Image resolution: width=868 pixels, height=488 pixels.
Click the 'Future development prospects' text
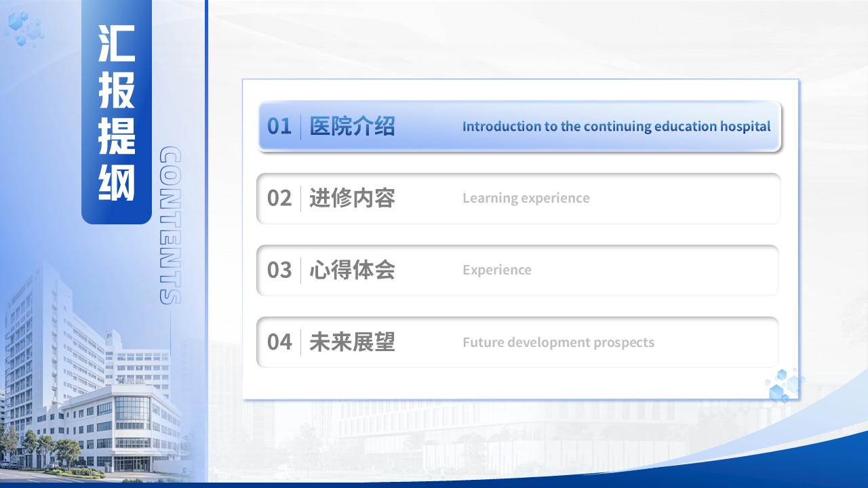tap(559, 342)
